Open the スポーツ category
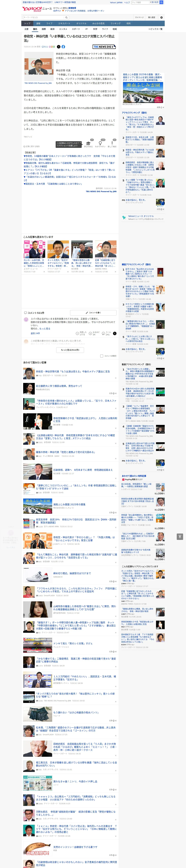This screenshot has width=186, height=868. [76, 29]
